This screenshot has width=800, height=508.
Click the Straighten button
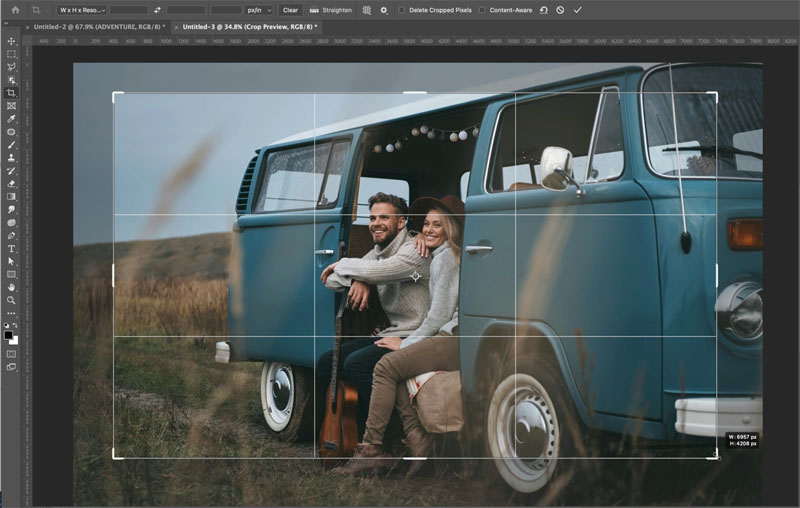[332, 10]
